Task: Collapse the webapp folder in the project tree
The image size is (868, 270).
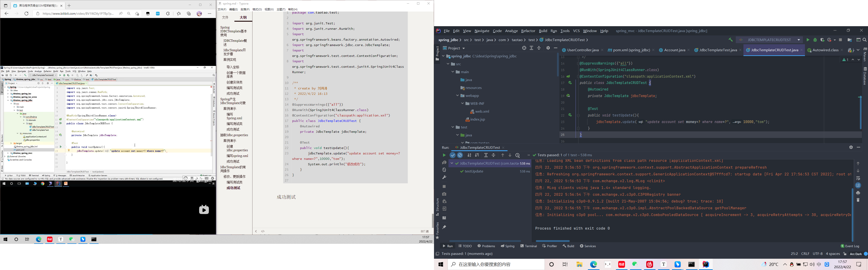Action: pos(458,96)
